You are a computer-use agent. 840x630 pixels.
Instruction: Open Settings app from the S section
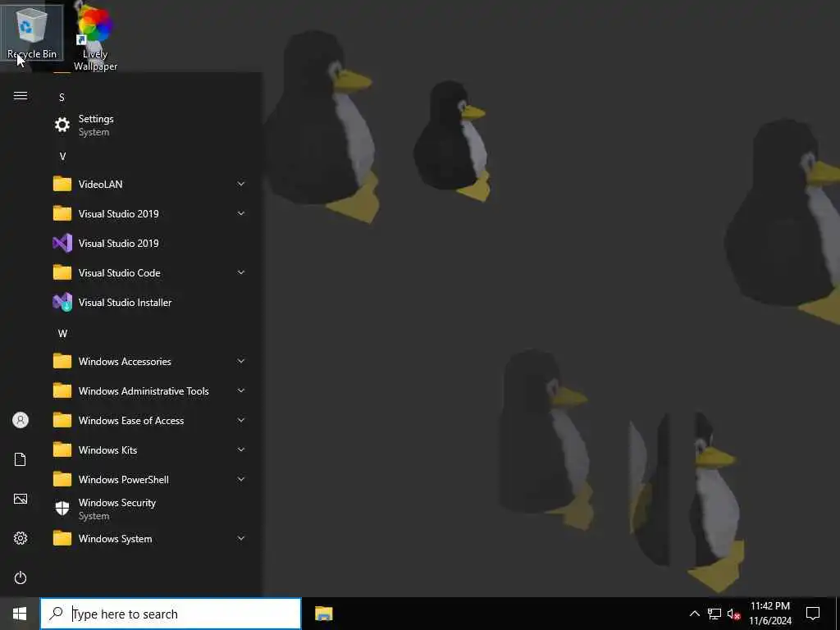[x=62, y=125]
